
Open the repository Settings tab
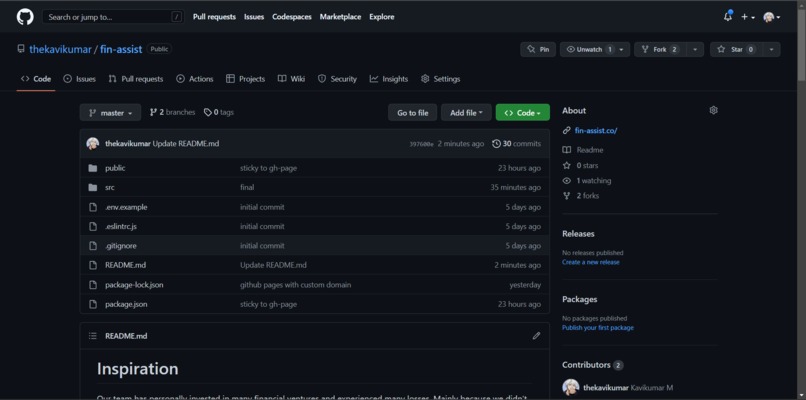[441, 79]
